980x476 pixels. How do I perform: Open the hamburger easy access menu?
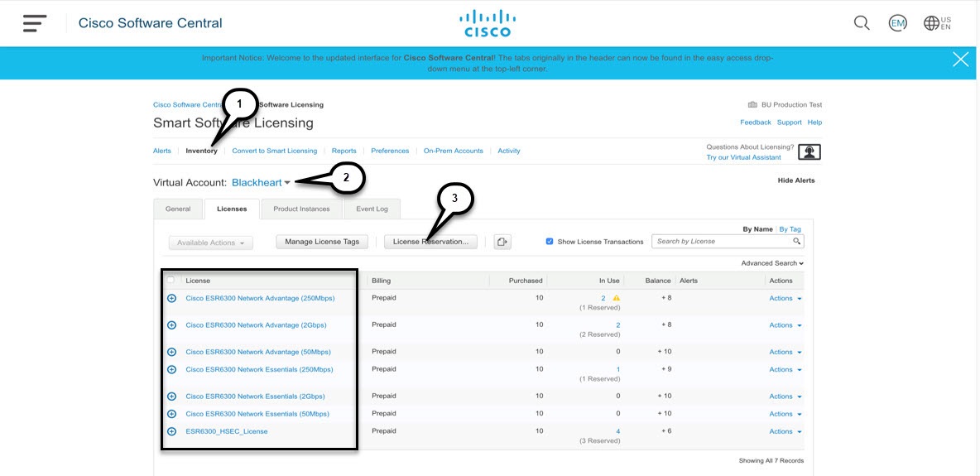35,23
